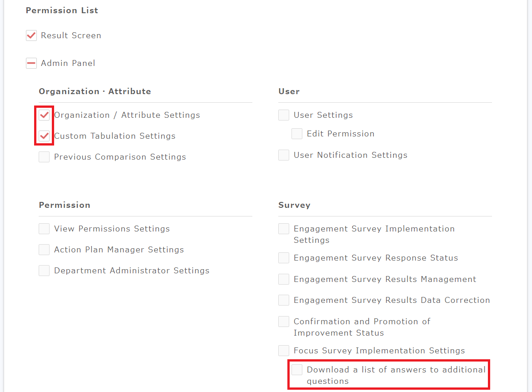532x392 pixels.
Task: Click the Admin Panel label text
Action: click(x=68, y=63)
